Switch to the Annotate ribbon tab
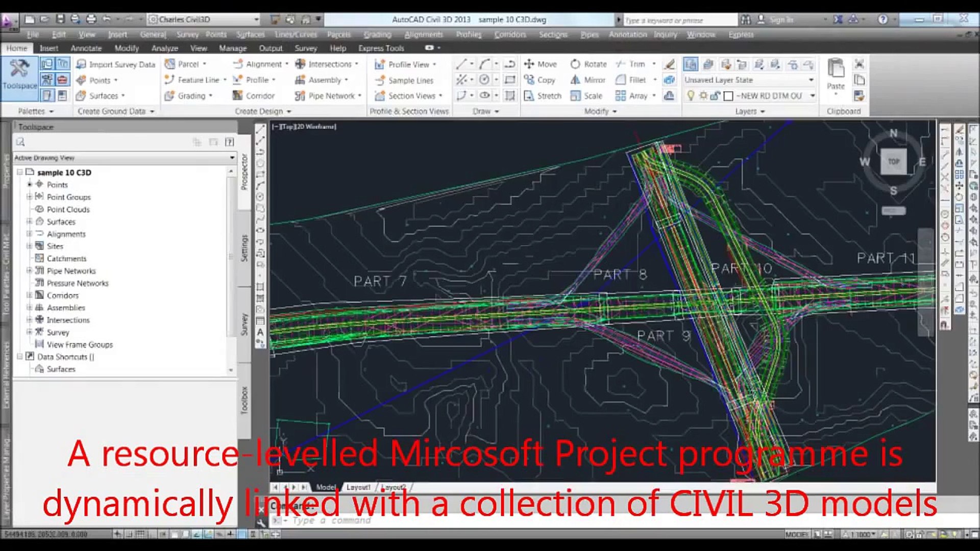Image resolution: width=980 pixels, height=551 pixels. 86,48
